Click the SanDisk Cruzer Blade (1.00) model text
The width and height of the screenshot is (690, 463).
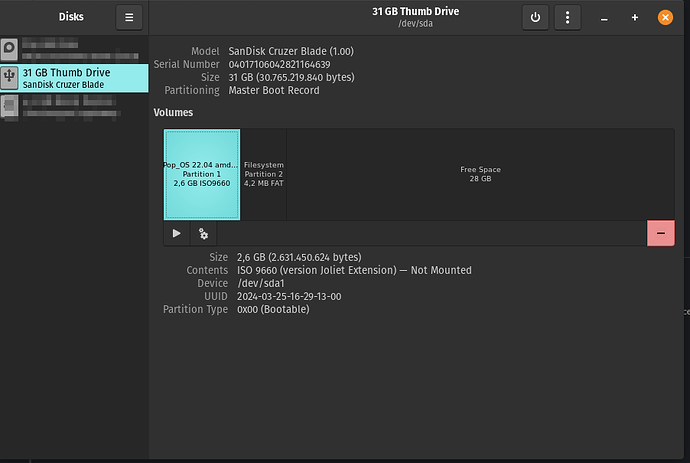pyautogui.click(x=291, y=51)
